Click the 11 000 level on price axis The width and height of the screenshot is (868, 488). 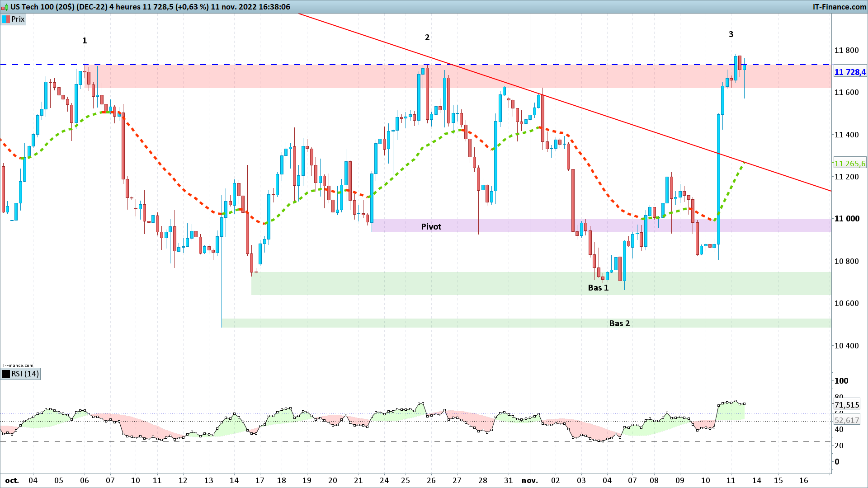pyautogui.click(x=846, y=219)
